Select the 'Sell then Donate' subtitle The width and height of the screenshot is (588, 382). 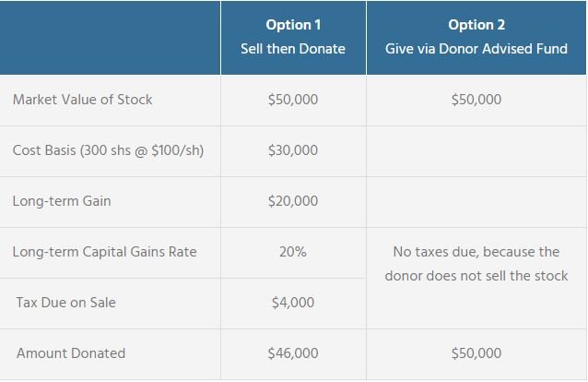[293, 49]
